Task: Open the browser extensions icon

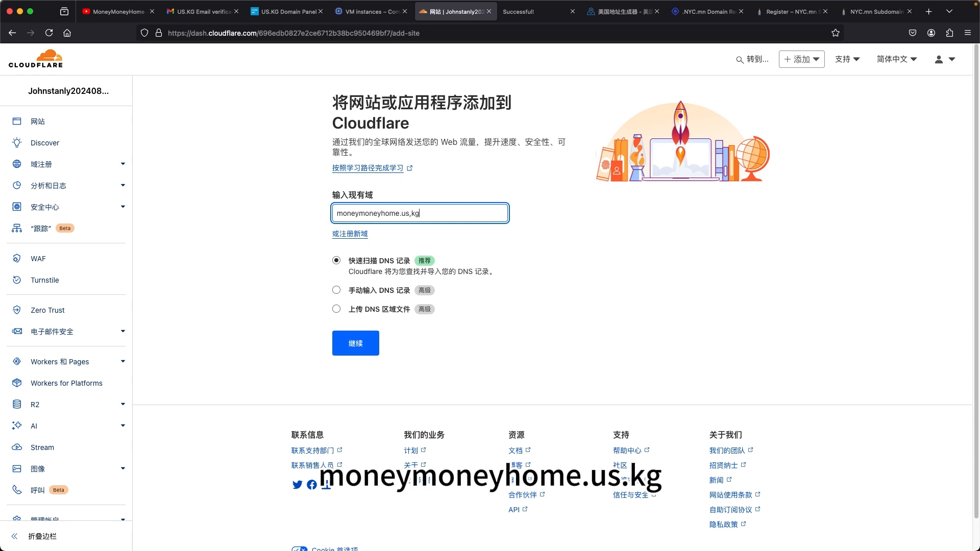Action: pyautogui.click(x=949, y=33)
